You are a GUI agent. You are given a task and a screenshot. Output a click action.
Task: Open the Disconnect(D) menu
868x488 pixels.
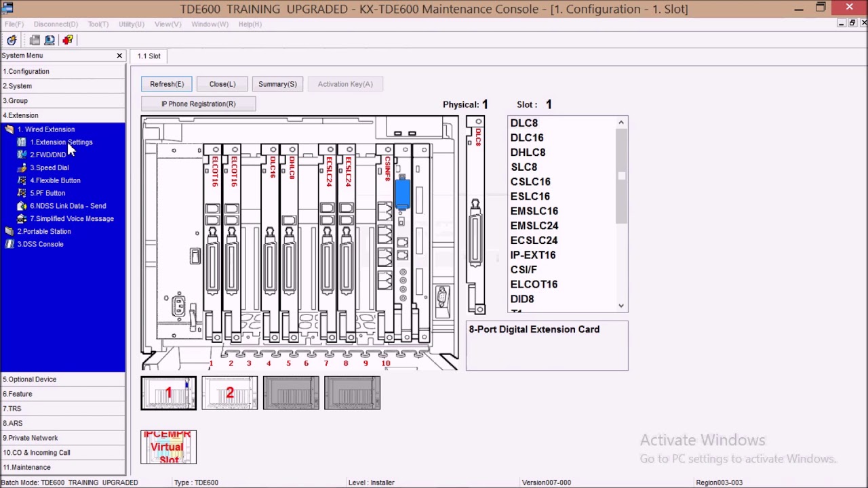[56, 24]
